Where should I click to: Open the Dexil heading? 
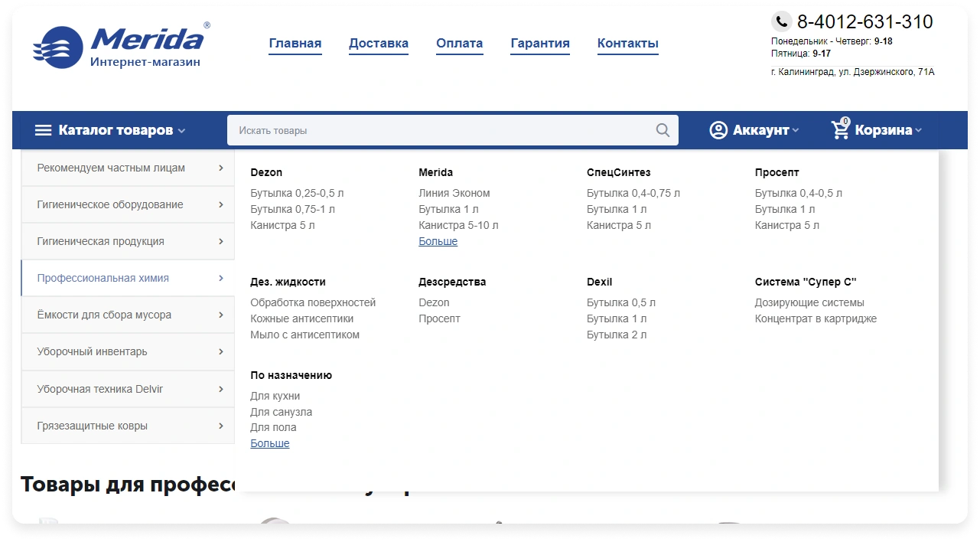point(600,282)
